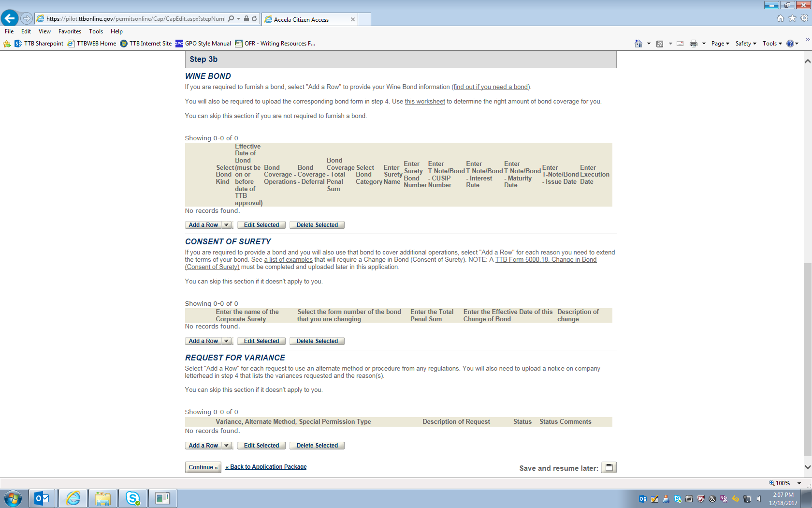Follow the Back to Application Package link
The image size is (812, 508).
coord(266,467)
